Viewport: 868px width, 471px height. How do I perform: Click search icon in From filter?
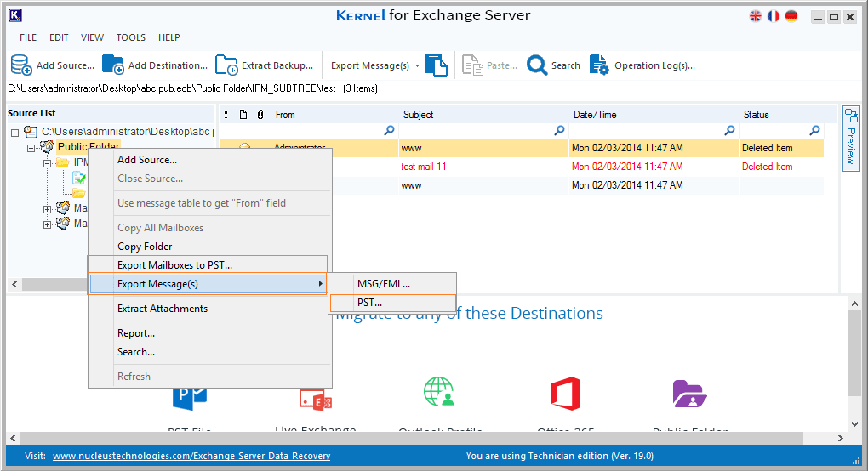point(389,130)
